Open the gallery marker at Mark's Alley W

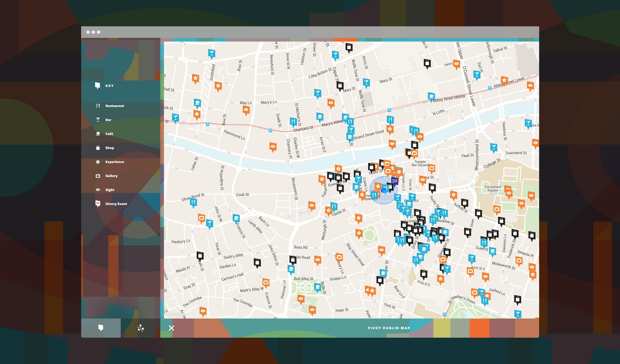click(x=266, y=283)
